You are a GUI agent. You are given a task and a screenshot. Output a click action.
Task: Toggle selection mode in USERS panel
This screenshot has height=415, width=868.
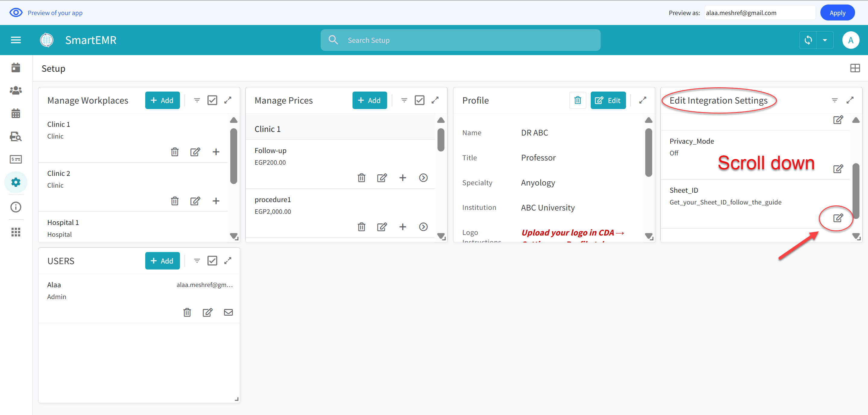pyautogui.click(x=212, y=261)
